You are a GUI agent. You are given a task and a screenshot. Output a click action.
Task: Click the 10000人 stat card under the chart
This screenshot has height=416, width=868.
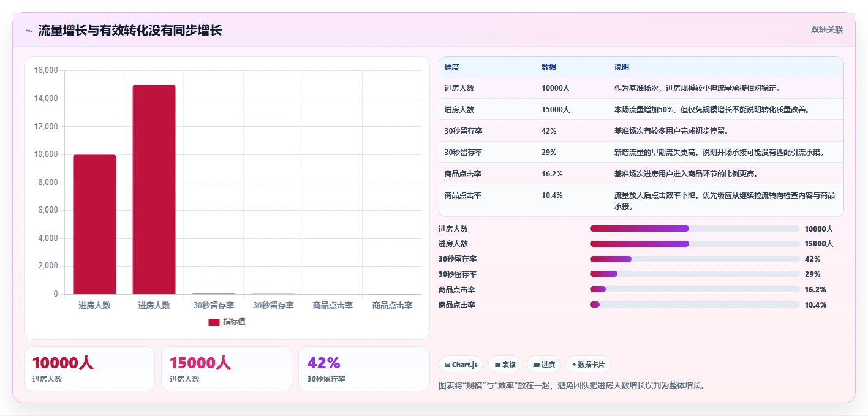click(89, 369)
